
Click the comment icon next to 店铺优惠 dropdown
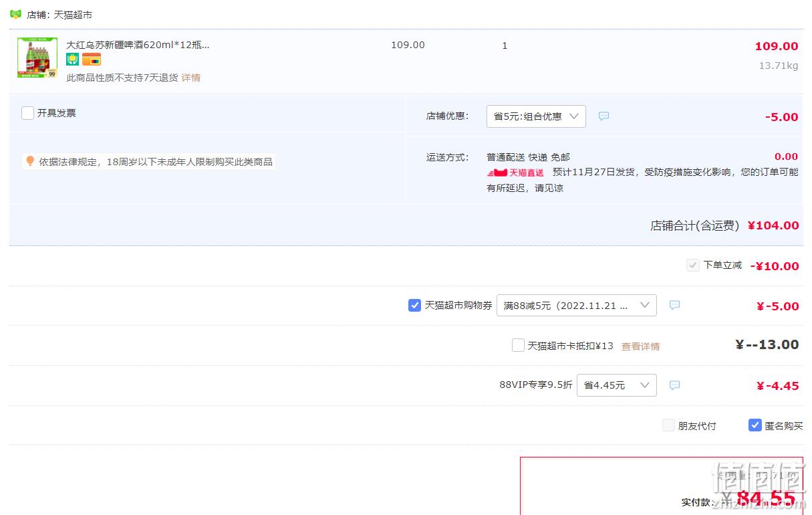pyautogui.click(x=603, y=116)
